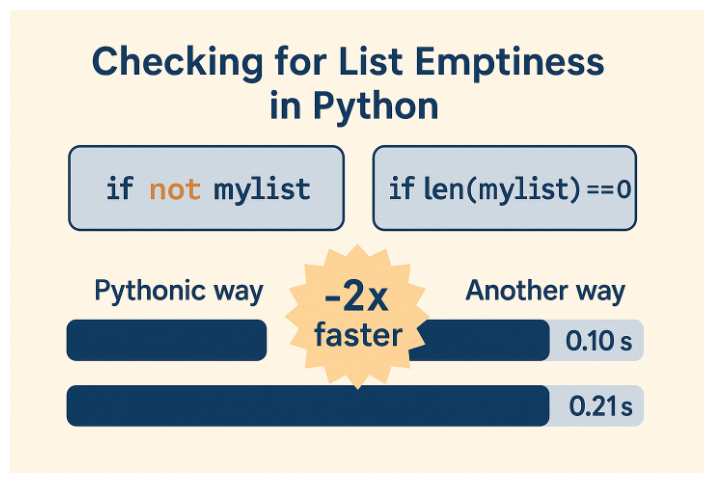Click the short dark bar under Pythonic way
Screen dimensions: 714x483
[167, 340]
